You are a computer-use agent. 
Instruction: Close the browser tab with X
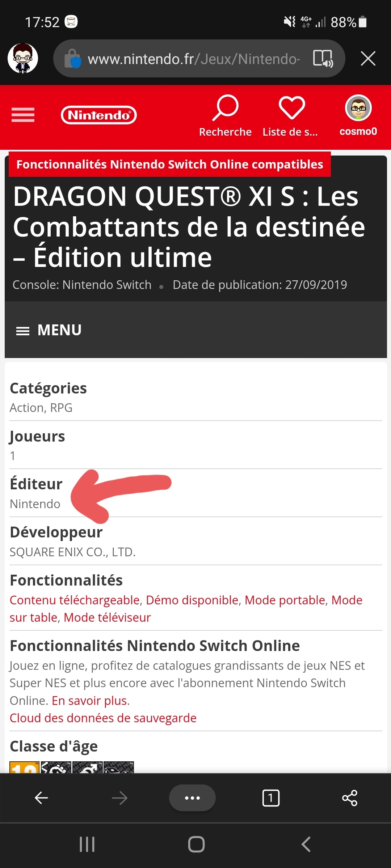click(x=368, y=59)
